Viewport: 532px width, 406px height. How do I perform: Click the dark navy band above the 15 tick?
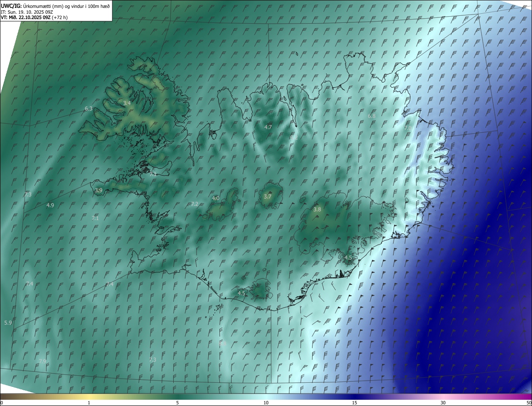pyautogui.click(x=355, y=396)
